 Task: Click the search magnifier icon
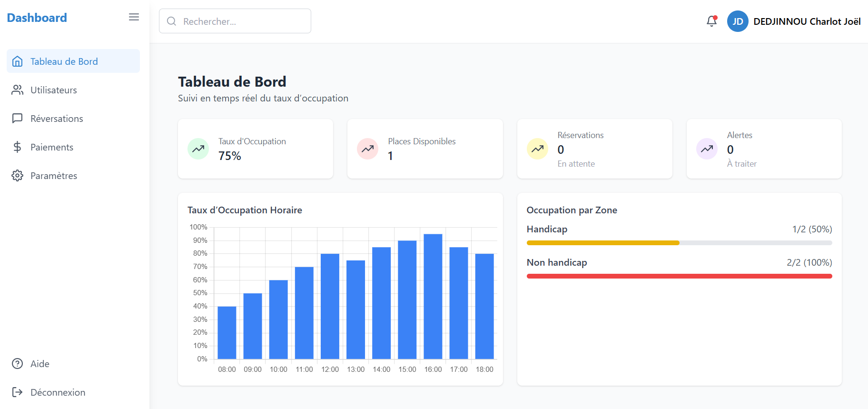point(171,21)
